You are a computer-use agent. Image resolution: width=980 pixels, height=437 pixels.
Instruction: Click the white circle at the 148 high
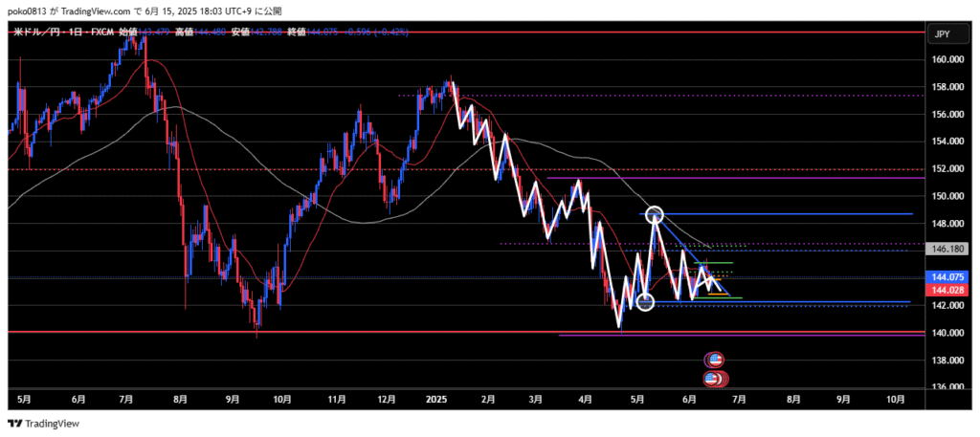coord(655,214)
